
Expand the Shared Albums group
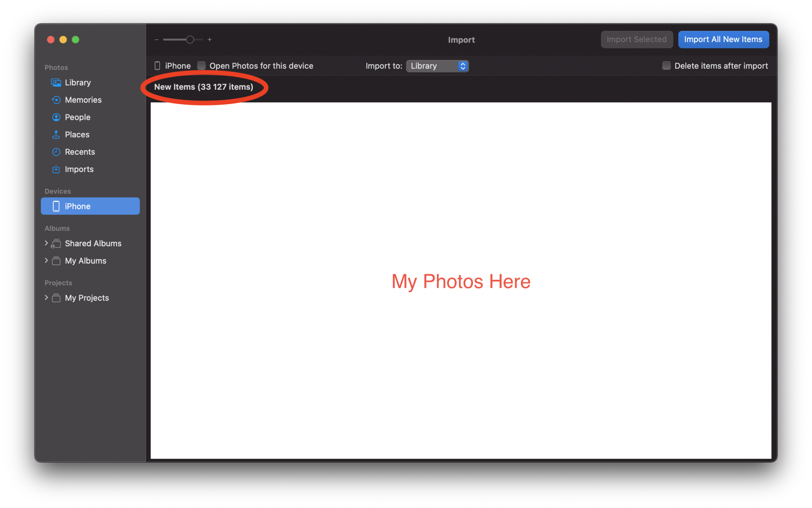click(46, 243)
